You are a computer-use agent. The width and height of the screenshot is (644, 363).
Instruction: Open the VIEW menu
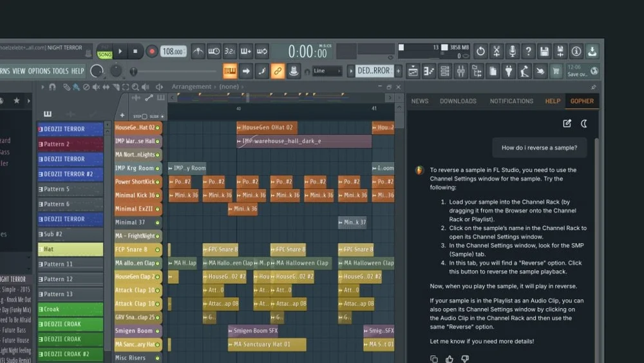pos(19,71)
